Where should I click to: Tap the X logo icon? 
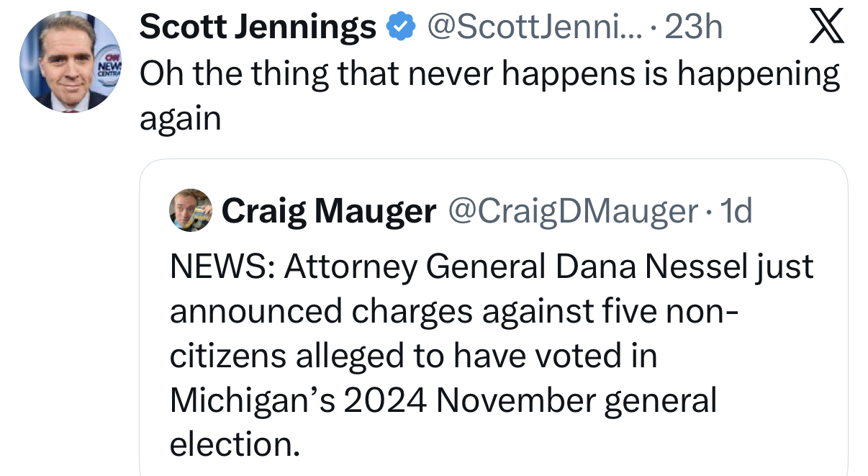826,27
